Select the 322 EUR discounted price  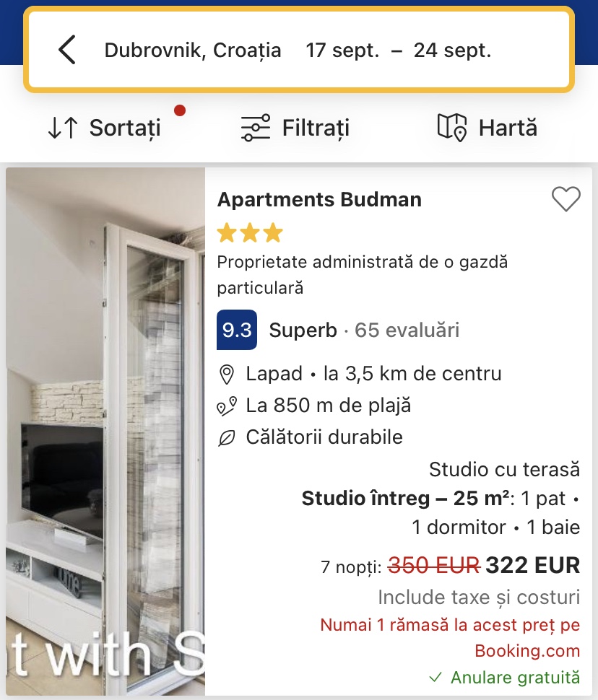click(532, 566)
